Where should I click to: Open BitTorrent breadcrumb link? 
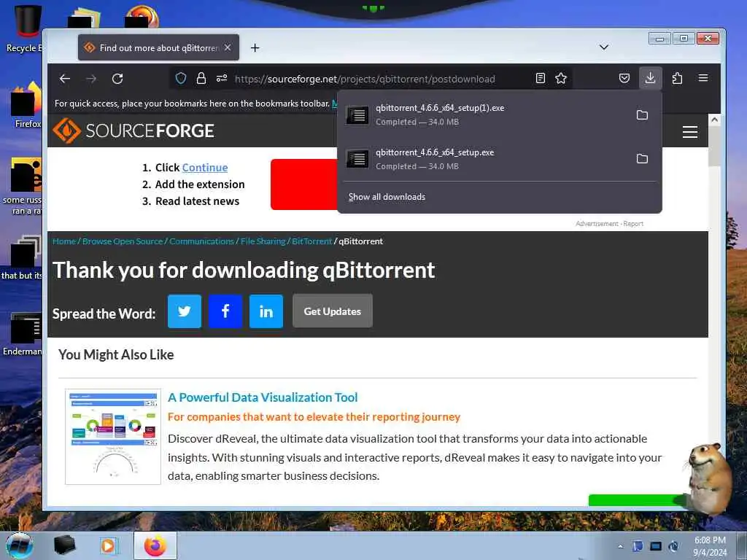click(312, 241)
